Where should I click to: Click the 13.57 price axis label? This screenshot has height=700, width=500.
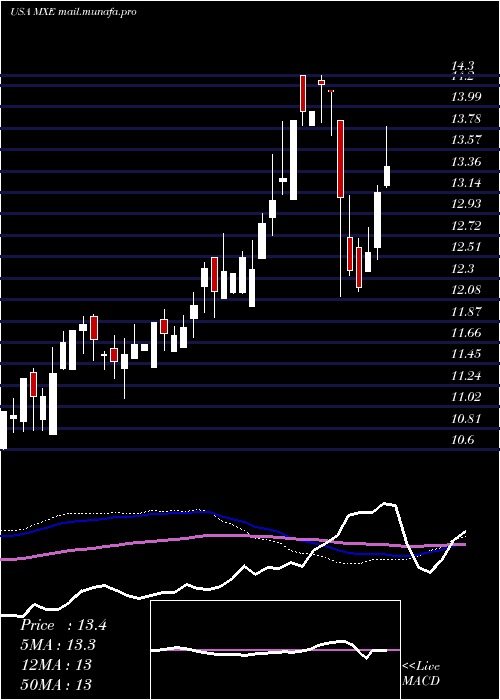(x=466, y=140)
